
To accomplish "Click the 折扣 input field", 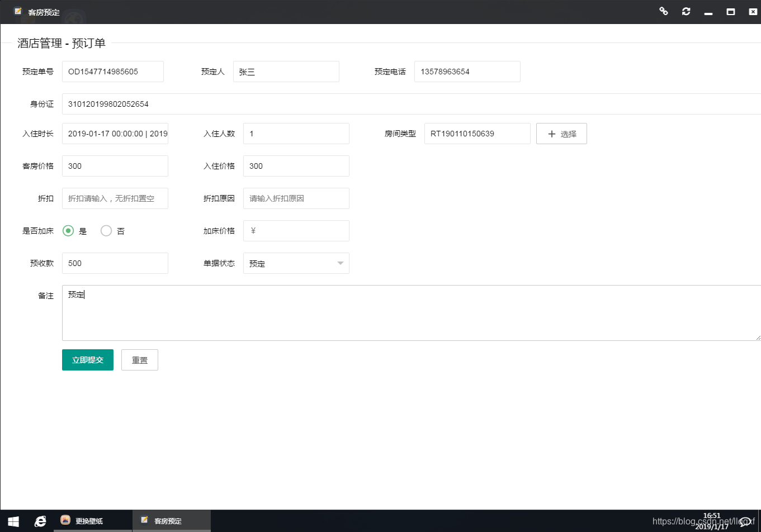I will tap(115, 198).
